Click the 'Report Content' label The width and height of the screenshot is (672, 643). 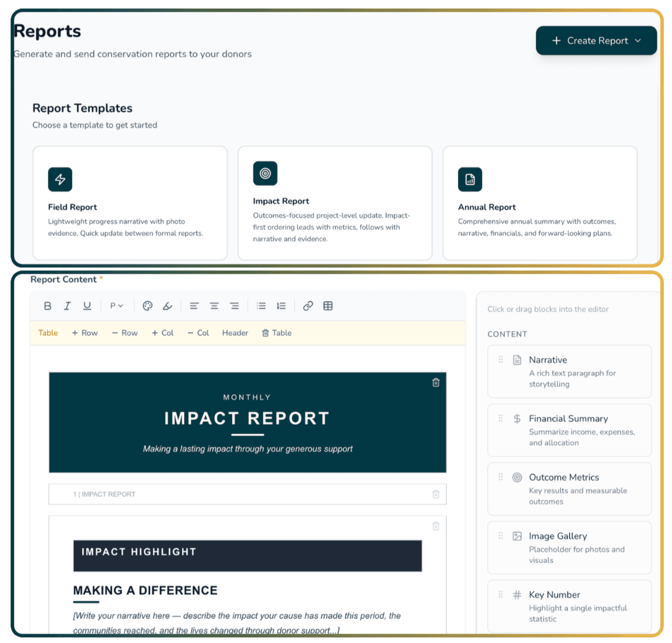point(63,280)
